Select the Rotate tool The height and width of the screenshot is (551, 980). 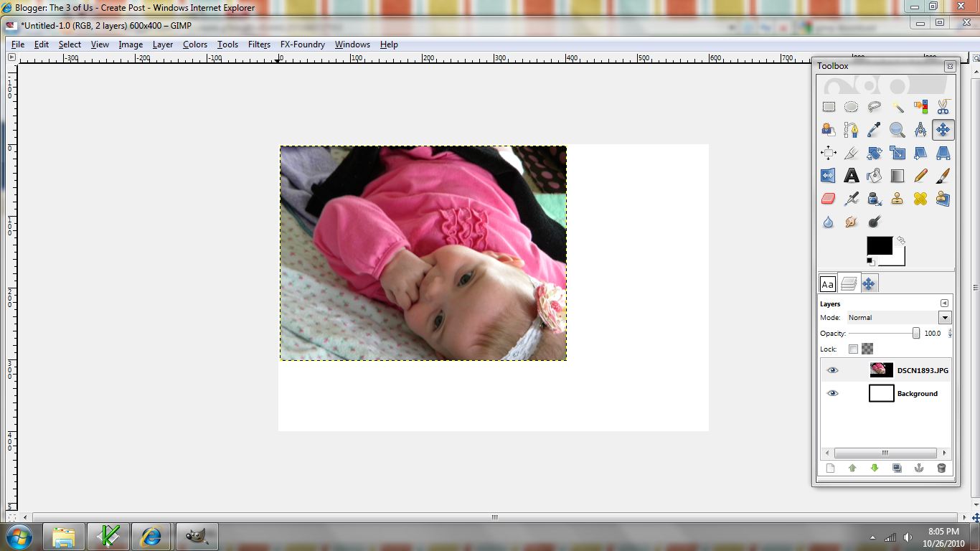point(874,153)
